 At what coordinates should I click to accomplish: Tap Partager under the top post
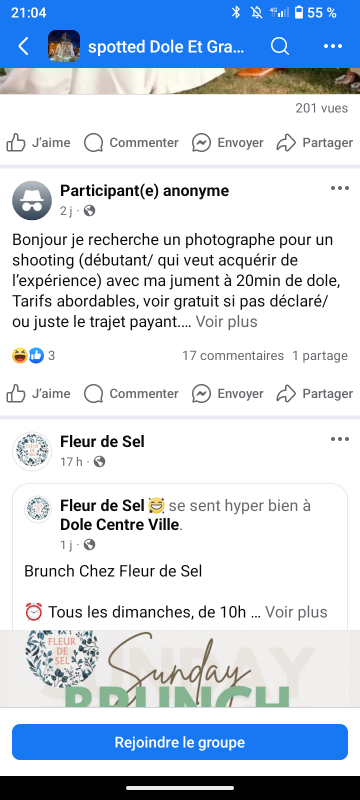pyautogui.click(x=315, y=142)
